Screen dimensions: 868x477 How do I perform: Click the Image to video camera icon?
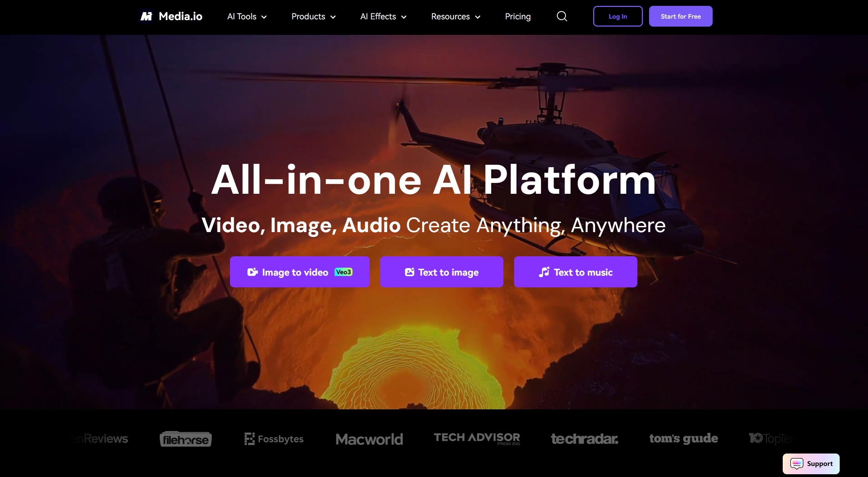tap(252, 272)
